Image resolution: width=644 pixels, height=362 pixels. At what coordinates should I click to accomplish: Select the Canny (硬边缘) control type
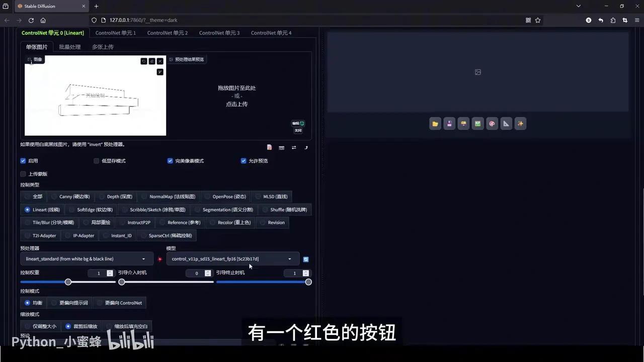[70, 197]
